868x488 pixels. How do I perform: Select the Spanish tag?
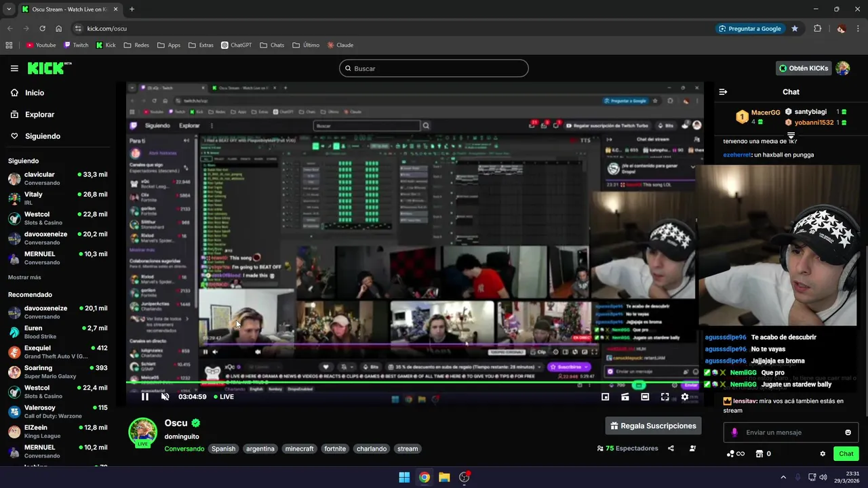223,449
